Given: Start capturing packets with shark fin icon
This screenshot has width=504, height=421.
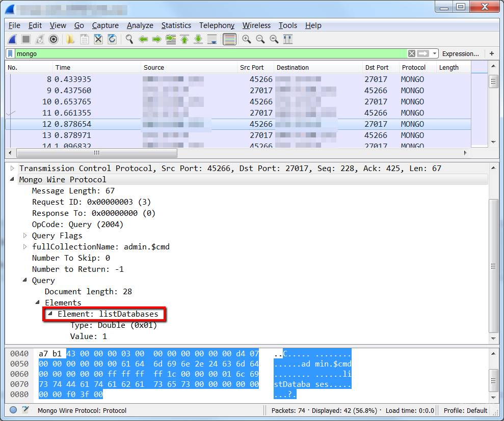Looking at the screenshot, I should pos(12,40).
